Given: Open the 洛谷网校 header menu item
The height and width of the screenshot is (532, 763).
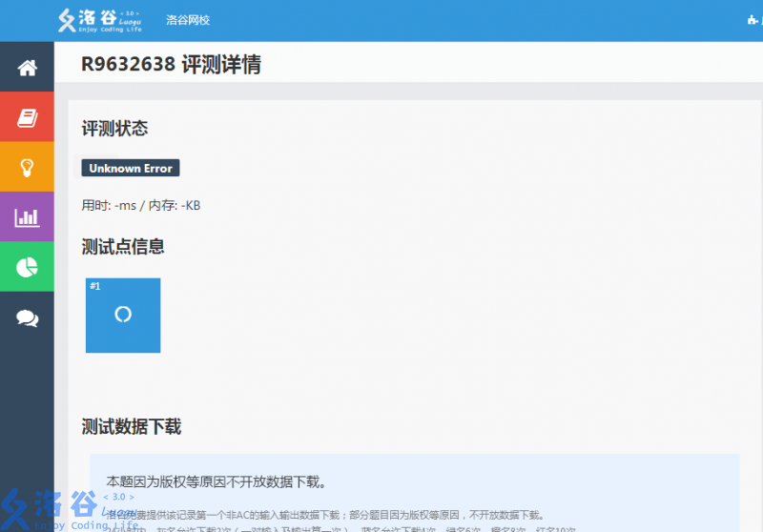Looking at the screenshot, I should pos(188,20).
